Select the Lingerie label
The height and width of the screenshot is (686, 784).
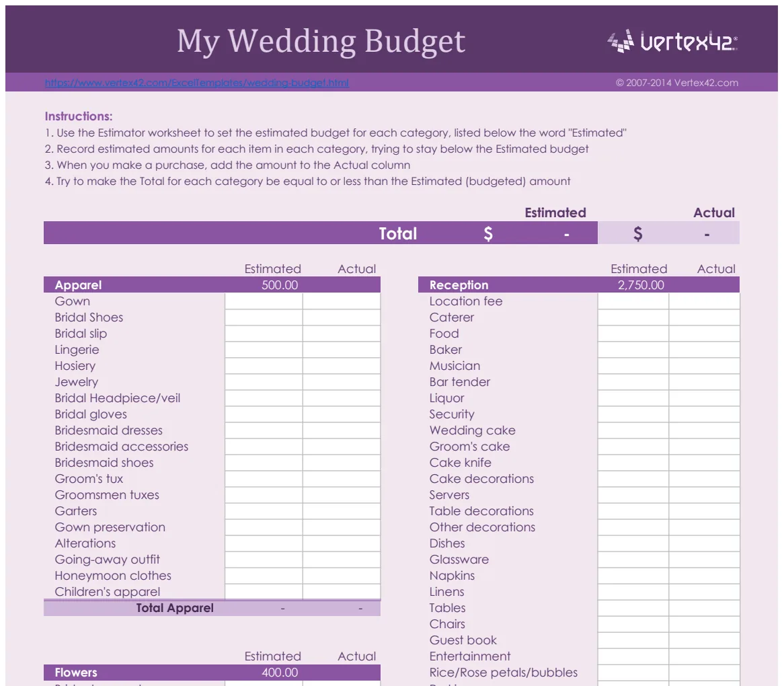[77, 350]
